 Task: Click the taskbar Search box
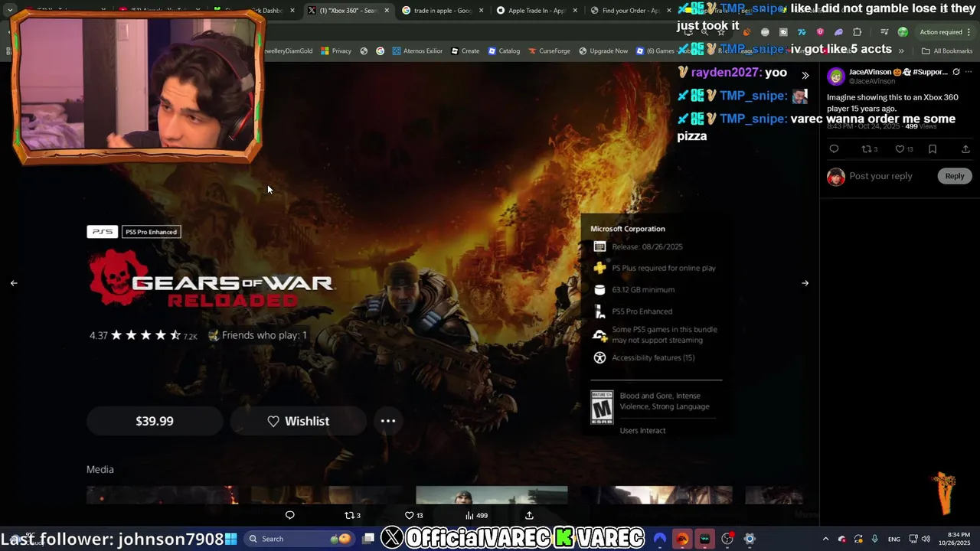pyautogui.click(x=300, y=539)
